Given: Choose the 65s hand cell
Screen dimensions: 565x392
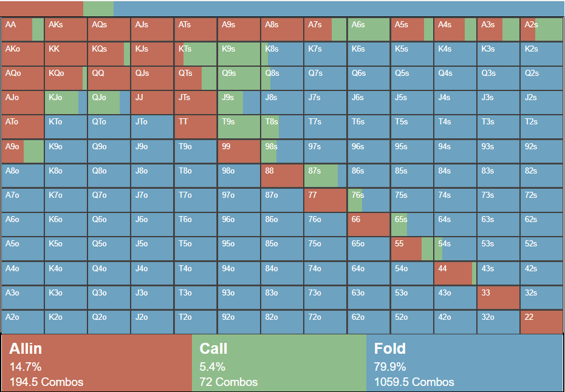Looking at the screenshot, I should click(x=411, y=225).
